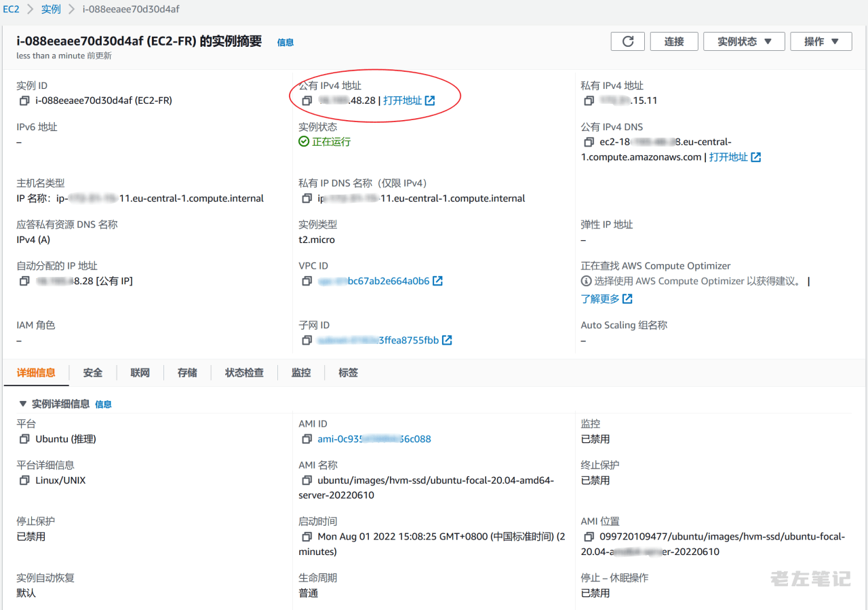Viewport: 868px width, 610px height.
Task: Copy the public IPv4 DNS name
Action: coord(589,142)
